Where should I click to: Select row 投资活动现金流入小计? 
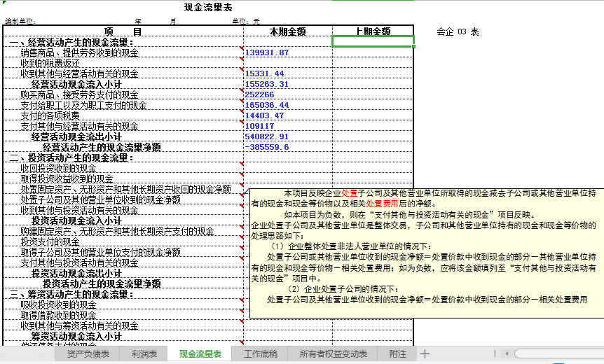click(x=123, y=220)
